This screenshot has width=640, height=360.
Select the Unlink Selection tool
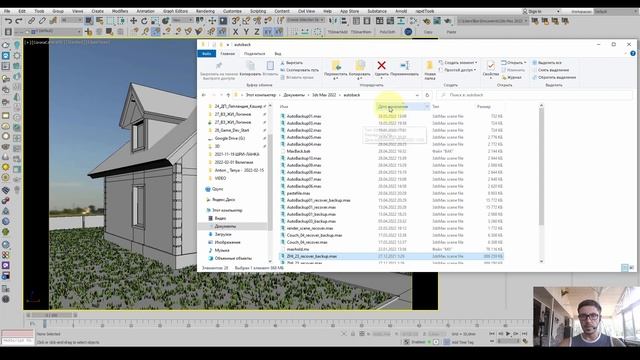pos(42,21)
